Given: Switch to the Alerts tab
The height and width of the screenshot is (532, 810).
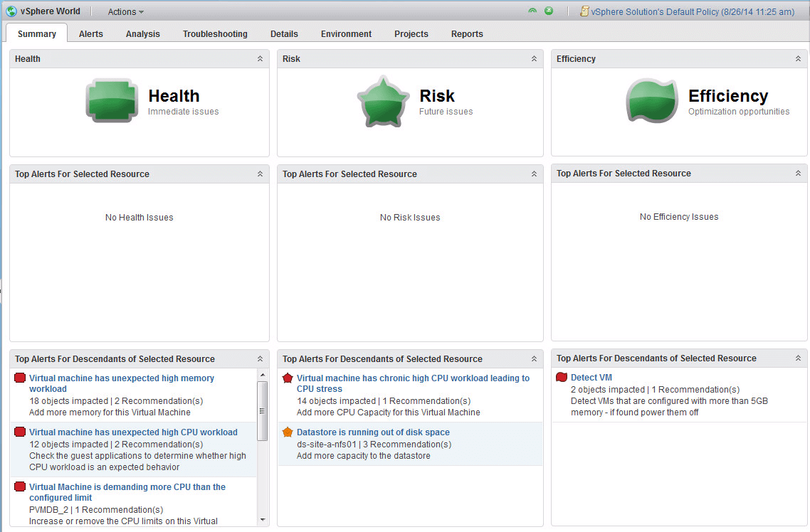Looking at the screenshot, I should [x=90, y=34].
